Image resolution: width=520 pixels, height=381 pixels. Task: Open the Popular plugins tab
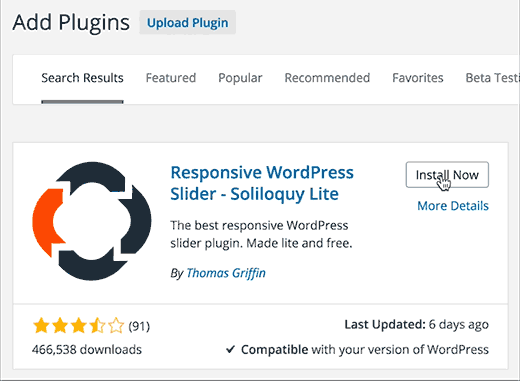click(240, 78)
